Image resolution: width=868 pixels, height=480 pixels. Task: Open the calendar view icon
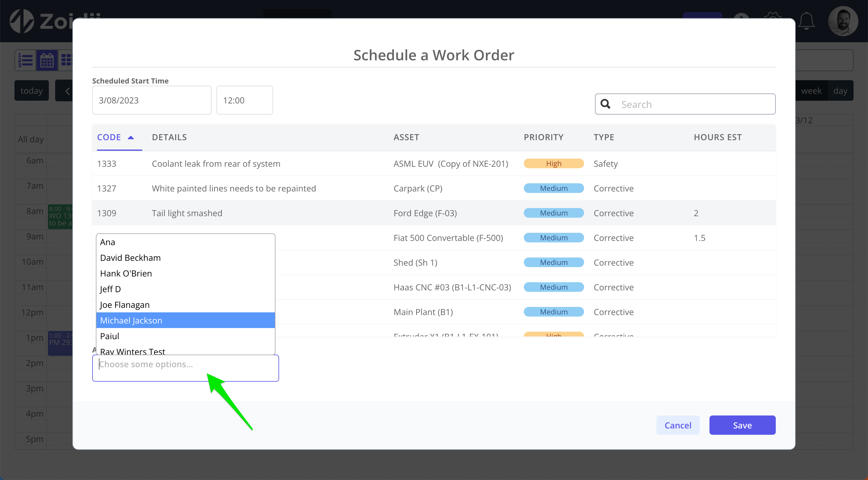(x=47, y=60)
